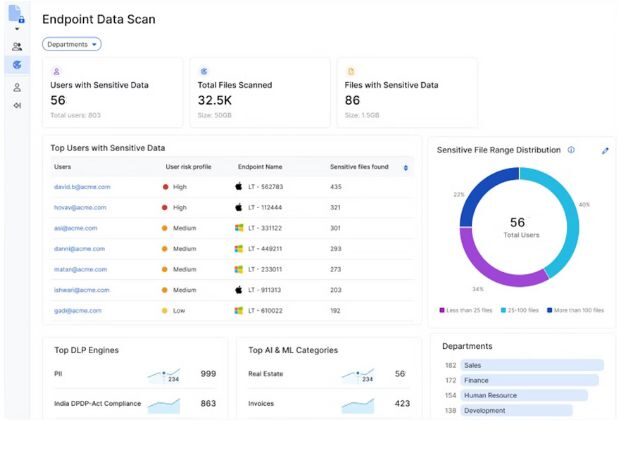Click the Files with Sensitive Data value 86
The image size is (626, 449).
[352, 100]
